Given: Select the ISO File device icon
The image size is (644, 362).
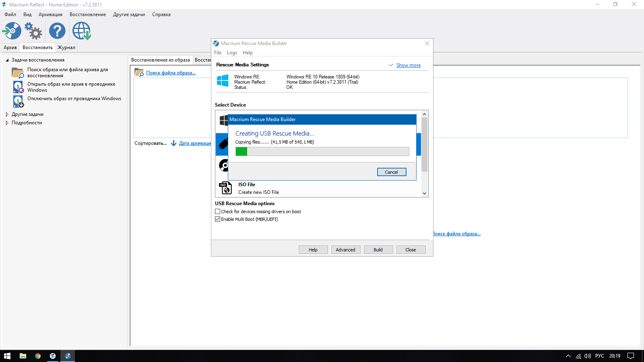Looking at the screenshot, I should (x=225, y=188).
